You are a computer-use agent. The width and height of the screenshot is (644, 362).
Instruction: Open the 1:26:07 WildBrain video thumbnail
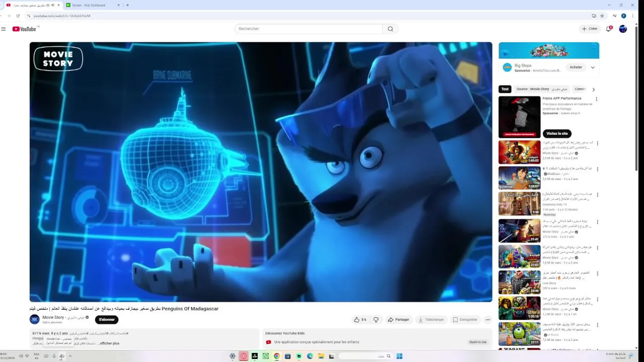(519, 177)
